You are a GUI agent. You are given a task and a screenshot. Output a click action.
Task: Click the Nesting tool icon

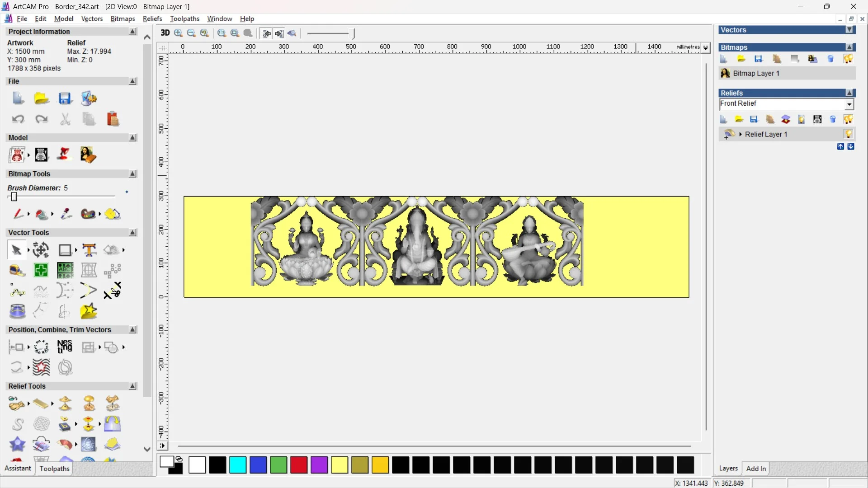(65, 347)
